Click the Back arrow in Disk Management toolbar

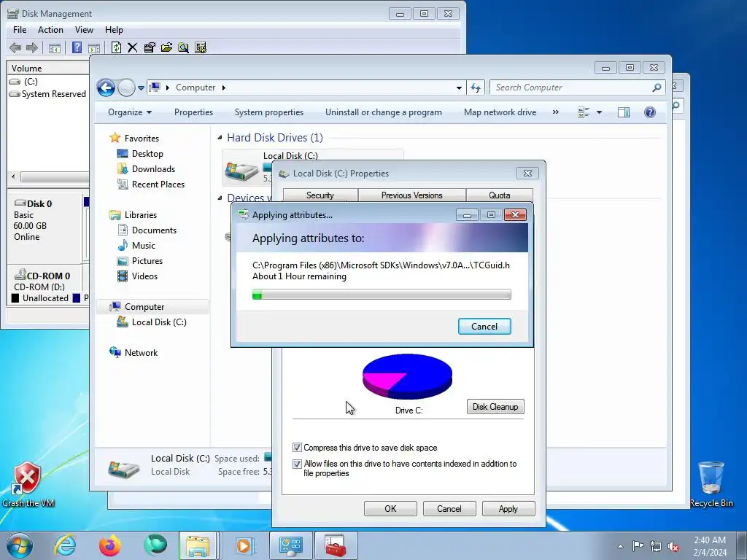(x=15, y=47)
